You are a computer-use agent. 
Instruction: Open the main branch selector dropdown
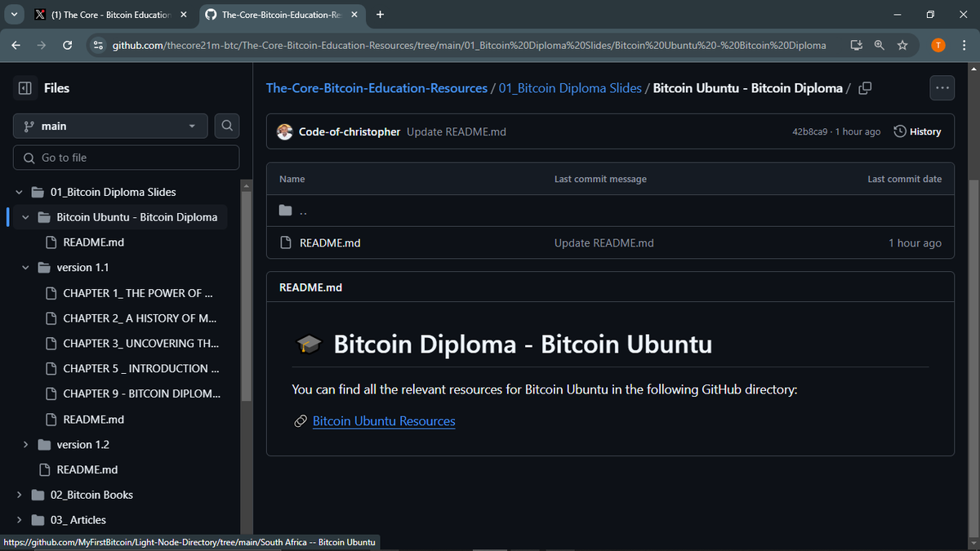(x=109, y=125)
